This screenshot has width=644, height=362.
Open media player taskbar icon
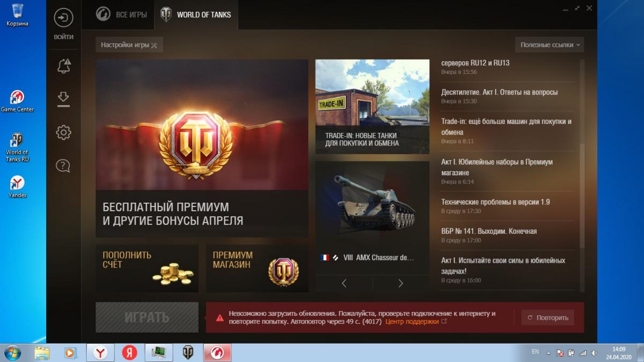click(x=70, y=352)
